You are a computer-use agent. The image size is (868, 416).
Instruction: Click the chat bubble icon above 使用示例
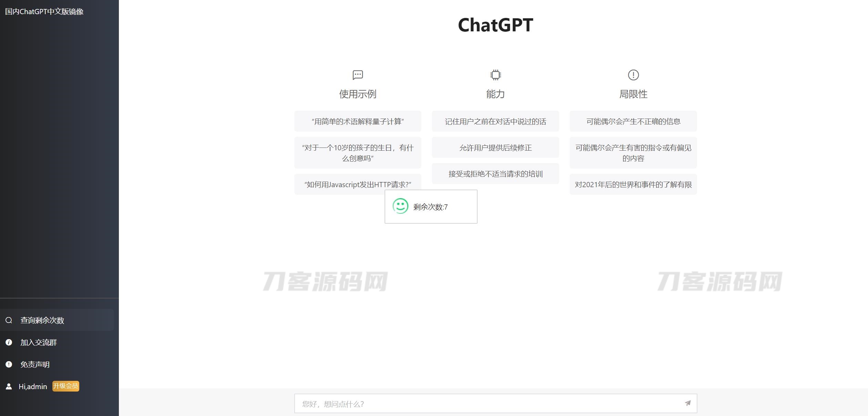click(358, 75)
